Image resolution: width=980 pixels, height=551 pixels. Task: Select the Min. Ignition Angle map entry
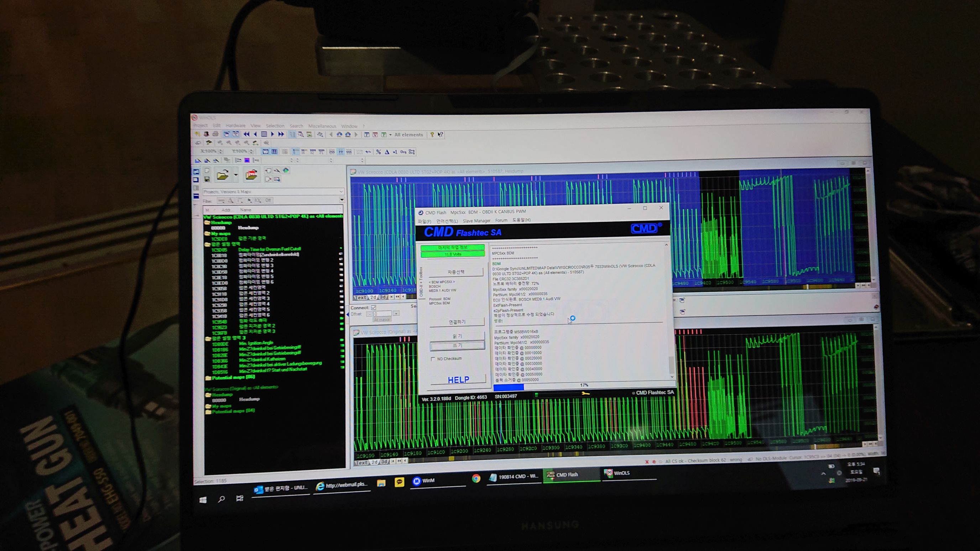256,343
